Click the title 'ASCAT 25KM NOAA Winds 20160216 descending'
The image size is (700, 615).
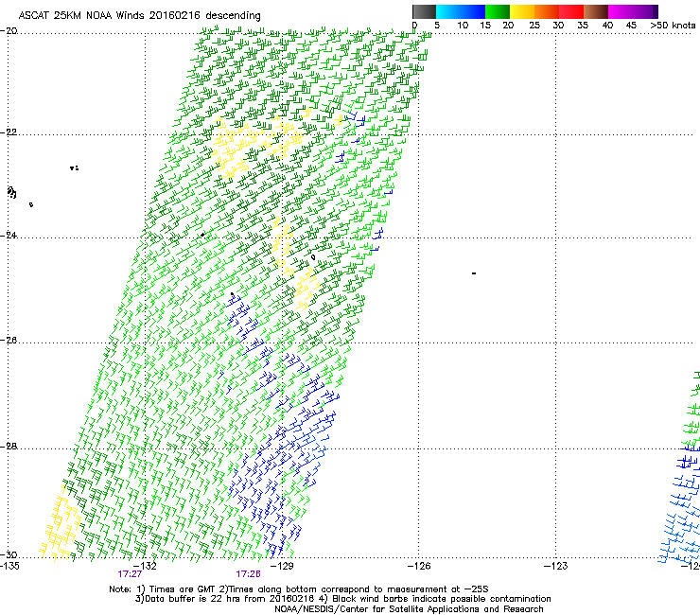(x=139, y=15)
